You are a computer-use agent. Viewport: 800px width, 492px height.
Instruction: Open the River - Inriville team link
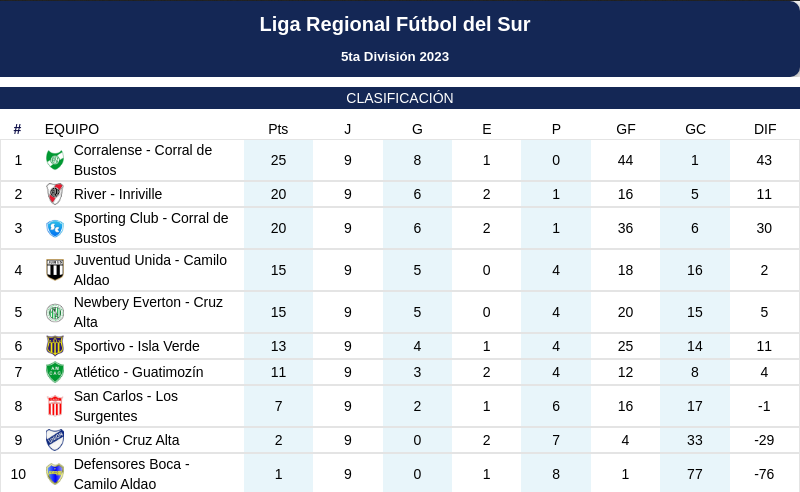pyautogui.click(x=118, y=194)
